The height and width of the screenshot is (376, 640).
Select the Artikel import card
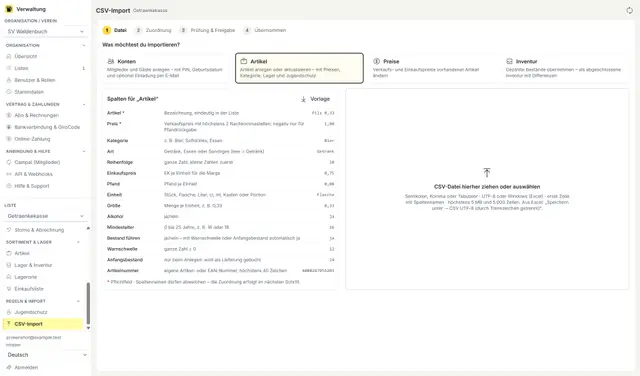[x=299, y=68]
